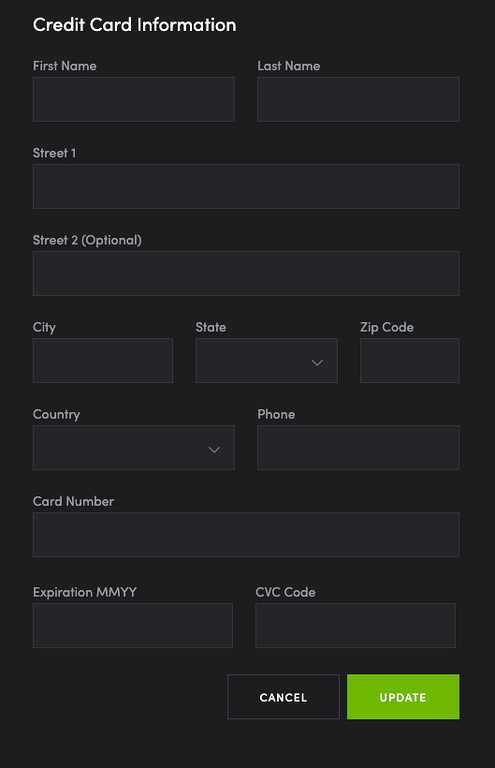
Task: Click the State dropdown chevron arrow
Action: (x=317, y=362)
